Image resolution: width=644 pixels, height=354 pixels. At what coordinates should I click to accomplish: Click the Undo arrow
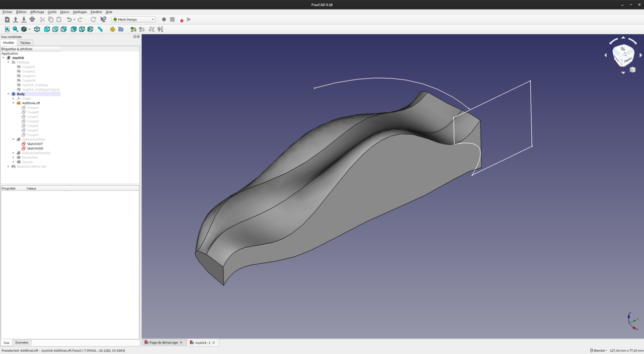(69, 20)
